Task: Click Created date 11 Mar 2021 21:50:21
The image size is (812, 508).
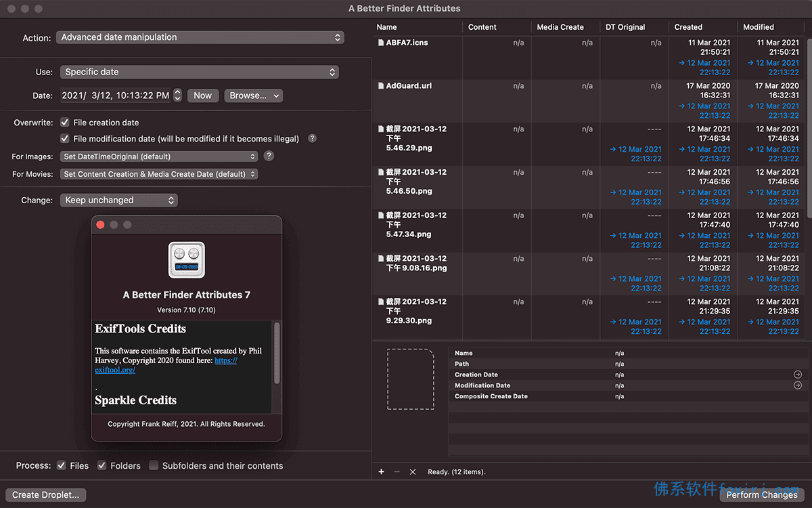Action: click(x=708, y=47)
